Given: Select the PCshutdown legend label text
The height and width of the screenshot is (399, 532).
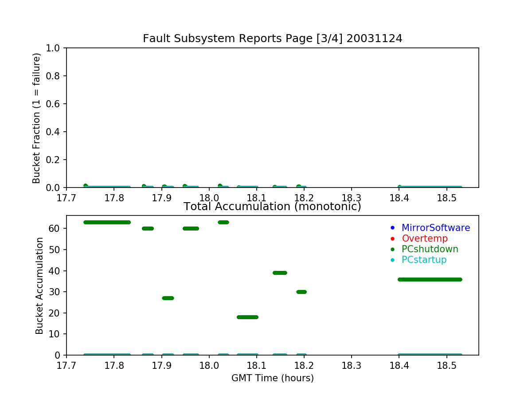Looking at the screenshot, I should (430, 249).
